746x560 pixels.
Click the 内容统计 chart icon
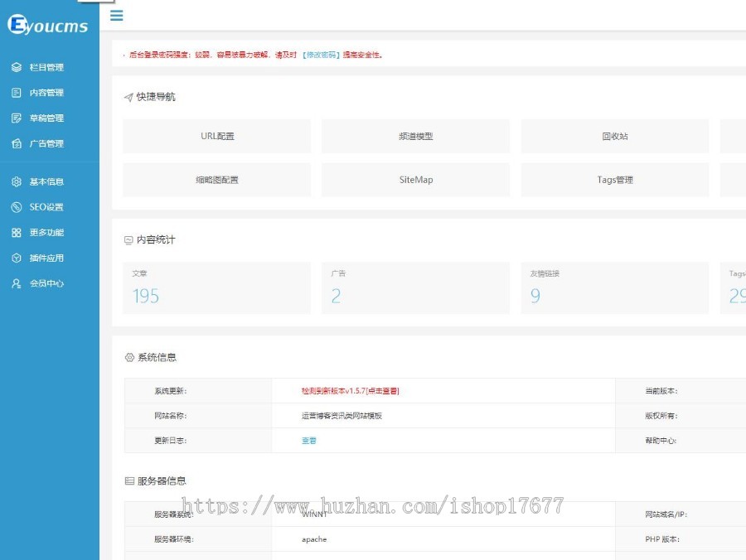(x=128, y=240)
